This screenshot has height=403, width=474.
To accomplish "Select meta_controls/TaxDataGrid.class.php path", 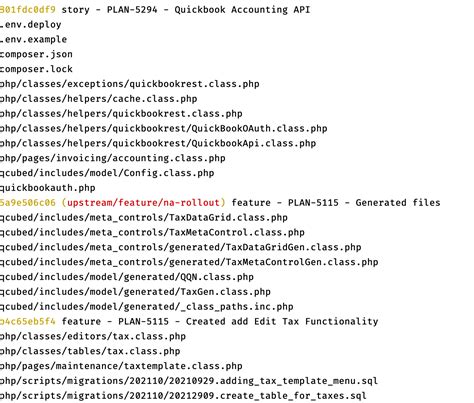I will coord(144,218).
